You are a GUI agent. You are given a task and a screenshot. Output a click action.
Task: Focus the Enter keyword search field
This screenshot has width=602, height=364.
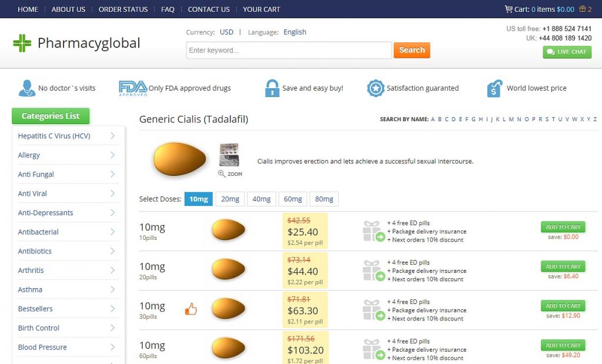(x=289, y=51)
